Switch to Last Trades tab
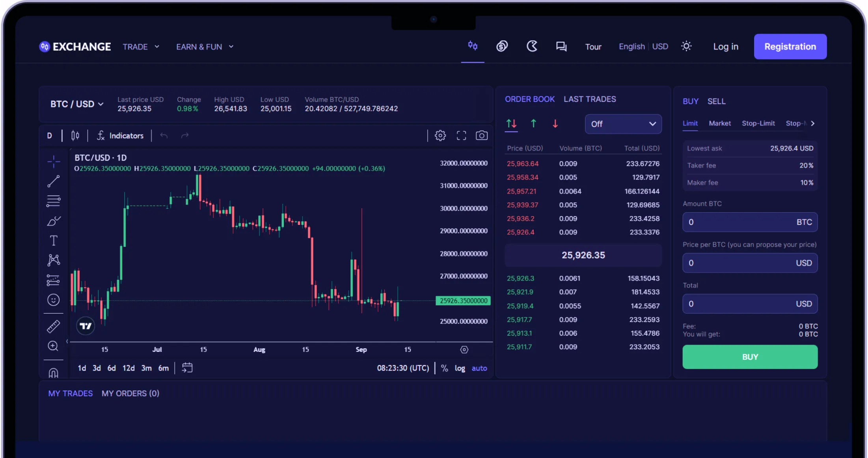The image size is (868, 458). [x=590, y=99]
